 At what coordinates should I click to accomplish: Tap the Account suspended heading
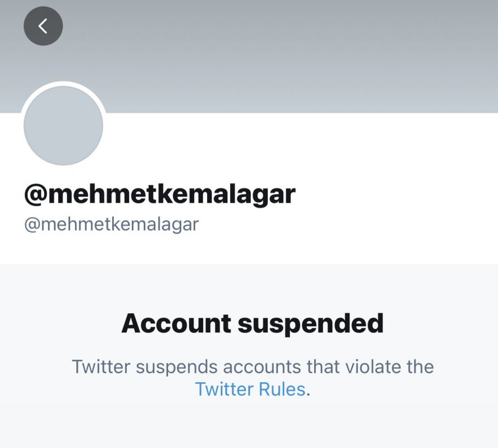252,323
